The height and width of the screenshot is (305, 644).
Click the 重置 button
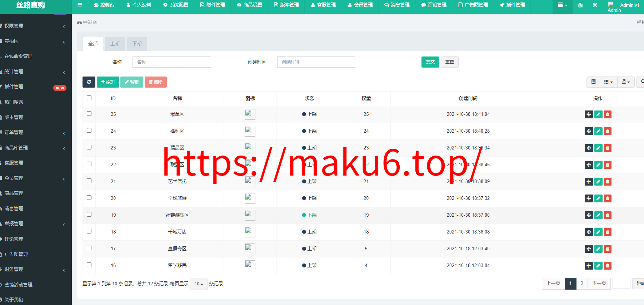(450, 62)
